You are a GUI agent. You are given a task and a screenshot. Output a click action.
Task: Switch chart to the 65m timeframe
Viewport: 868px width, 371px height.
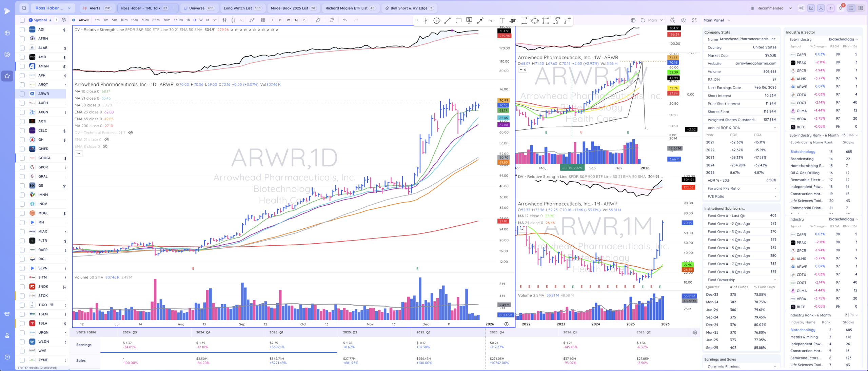156,20
